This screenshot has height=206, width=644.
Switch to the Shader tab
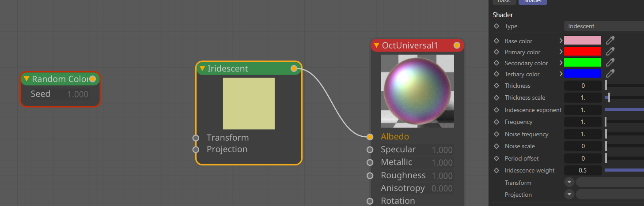[x=532, y=2]
